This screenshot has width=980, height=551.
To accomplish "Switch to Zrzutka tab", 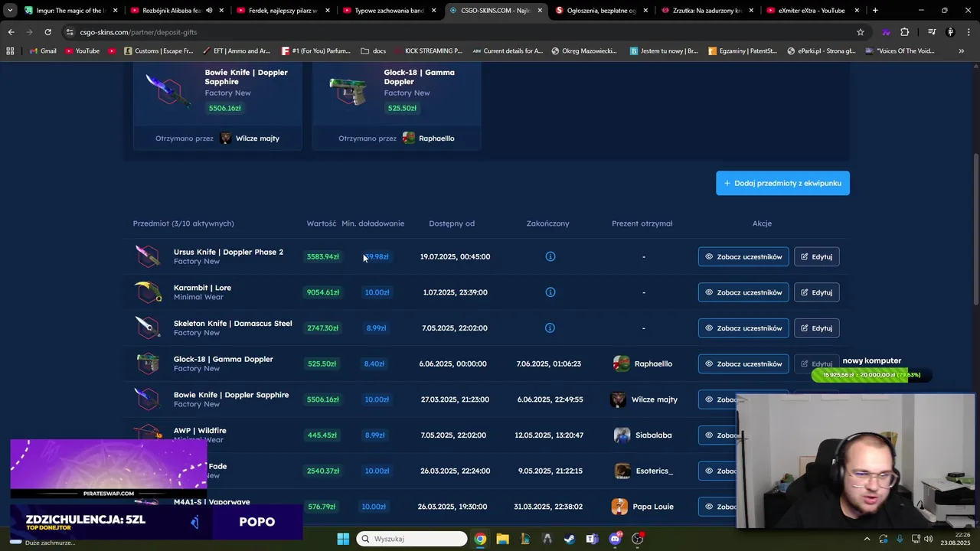I will [707, 11].
